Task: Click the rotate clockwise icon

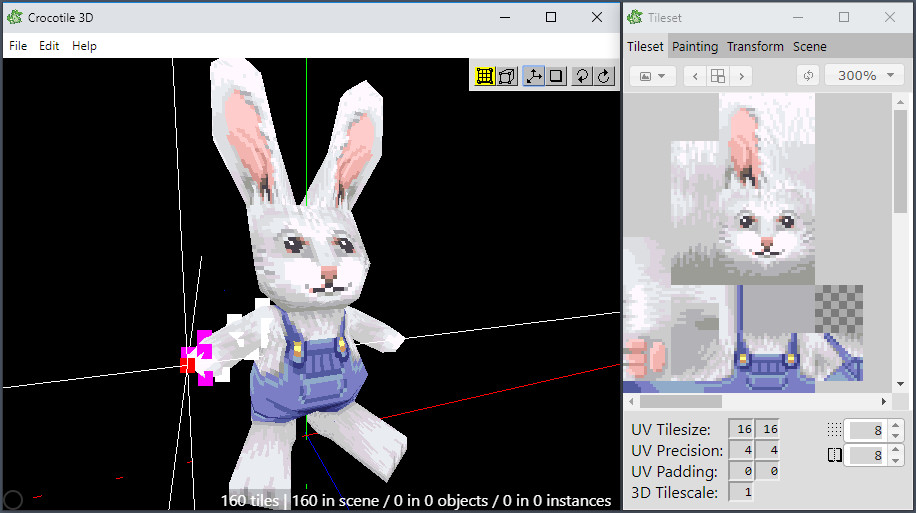Action: click(604, 76)
